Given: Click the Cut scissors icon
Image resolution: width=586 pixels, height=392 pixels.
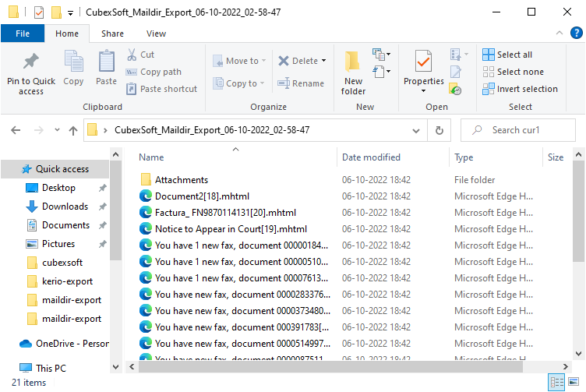Looking at the screenshot, I should coord(132,55).
